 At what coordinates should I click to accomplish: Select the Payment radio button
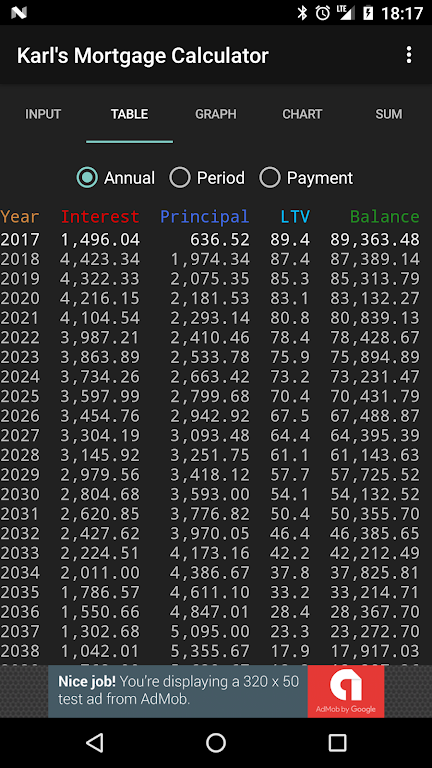click(x=306, y=178)
